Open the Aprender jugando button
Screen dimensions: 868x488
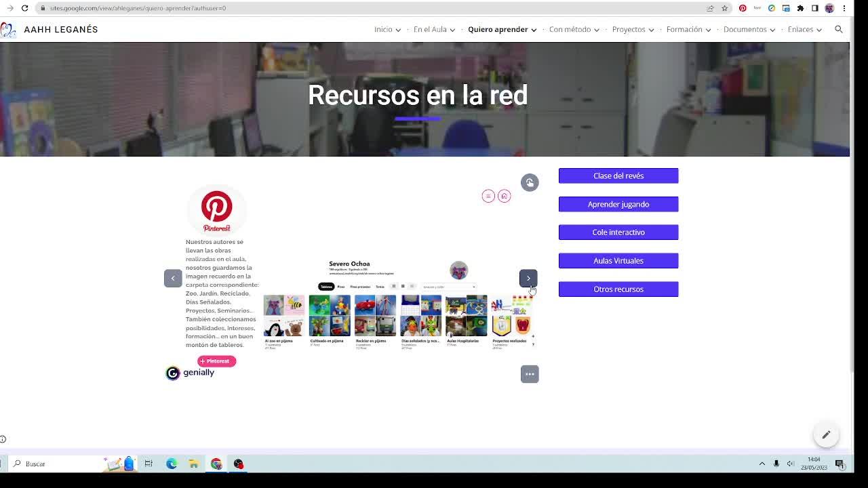point(618,204)
